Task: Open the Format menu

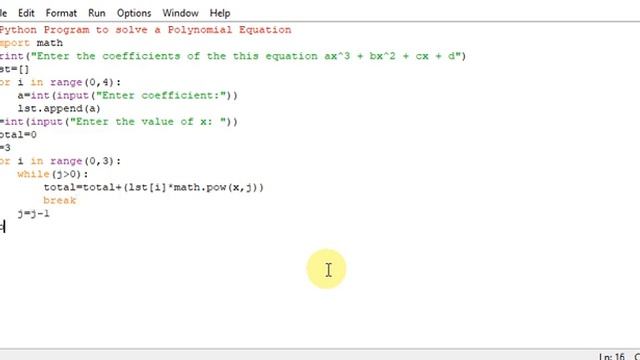Action: 61,13
